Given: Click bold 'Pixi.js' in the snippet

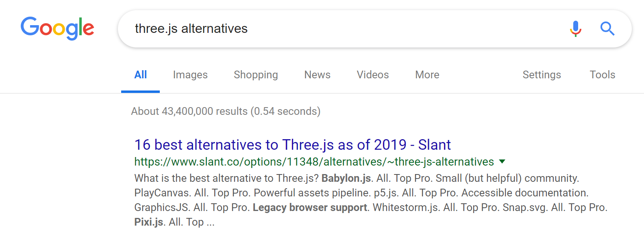Looking at the screenshot, I should [x=149, y=222].
